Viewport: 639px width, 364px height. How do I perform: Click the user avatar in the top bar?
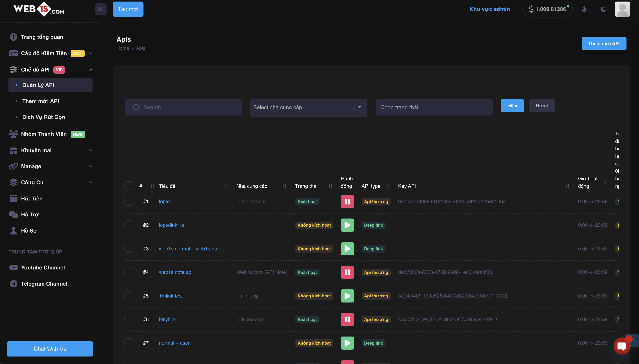(x=622, y=9)
